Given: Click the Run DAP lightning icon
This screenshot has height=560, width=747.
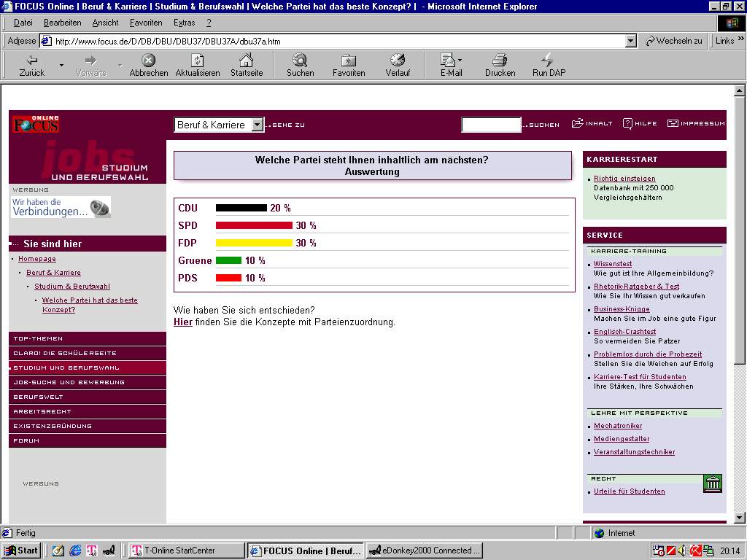Looking at the screenshot, I should [x=548, y=61].
